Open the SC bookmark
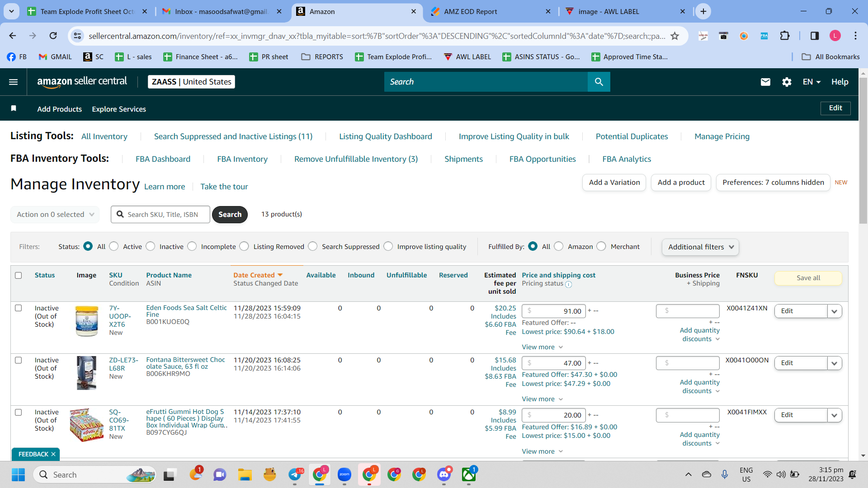Screen dimensions: 868x488 click(x=94, y=56)
